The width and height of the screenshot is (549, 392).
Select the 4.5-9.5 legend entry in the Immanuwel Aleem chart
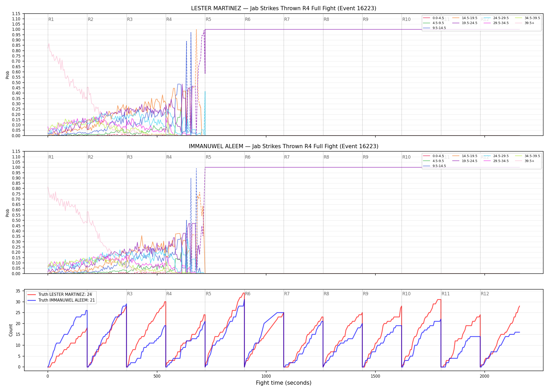[x=433, y=161]
